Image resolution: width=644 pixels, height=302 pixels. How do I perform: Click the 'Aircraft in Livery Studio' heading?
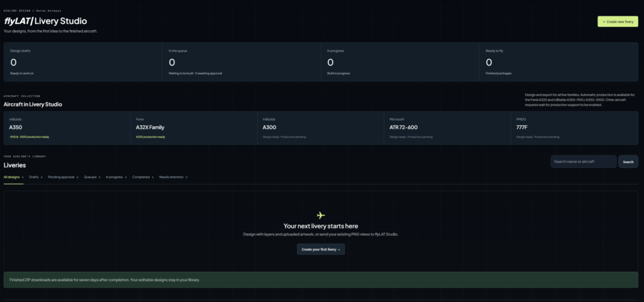click(x=33, y=104)
